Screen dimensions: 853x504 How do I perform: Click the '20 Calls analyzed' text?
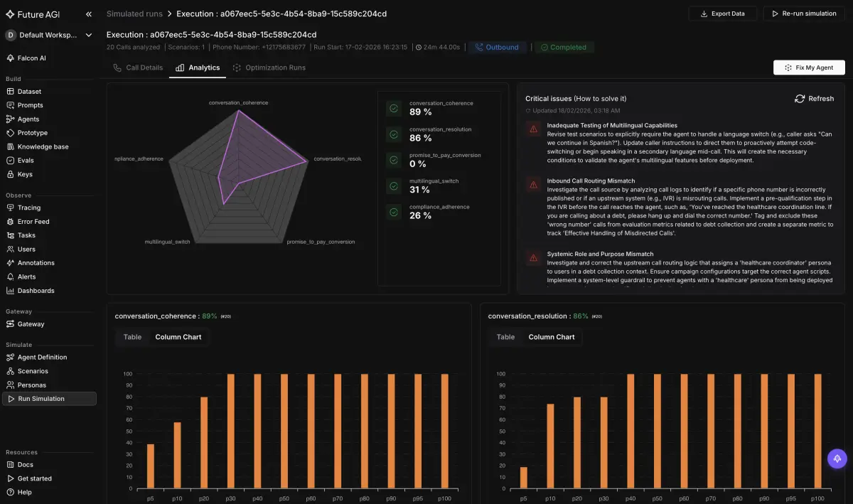tap(133, 48)
